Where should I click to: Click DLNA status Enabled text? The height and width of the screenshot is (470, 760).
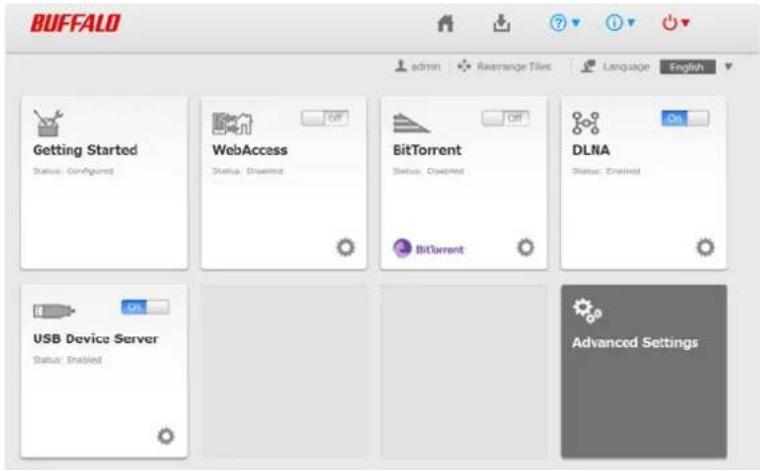click(606, 171)
